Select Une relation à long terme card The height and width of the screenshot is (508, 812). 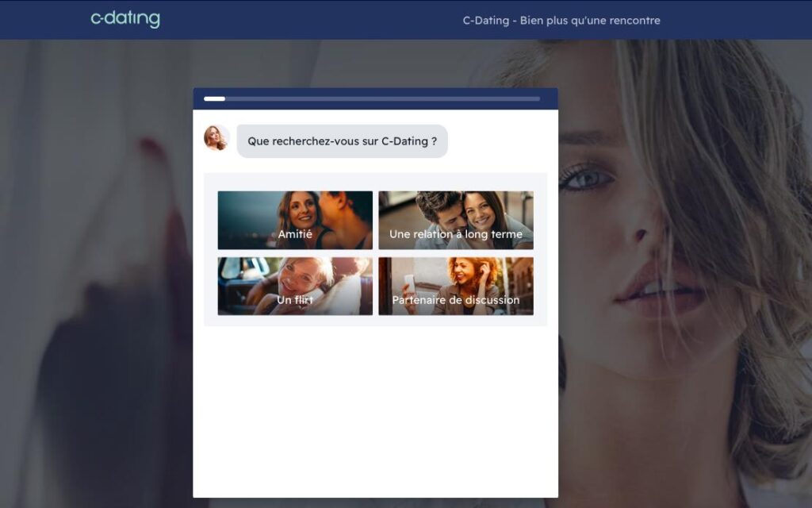click(x=456, y=221)
